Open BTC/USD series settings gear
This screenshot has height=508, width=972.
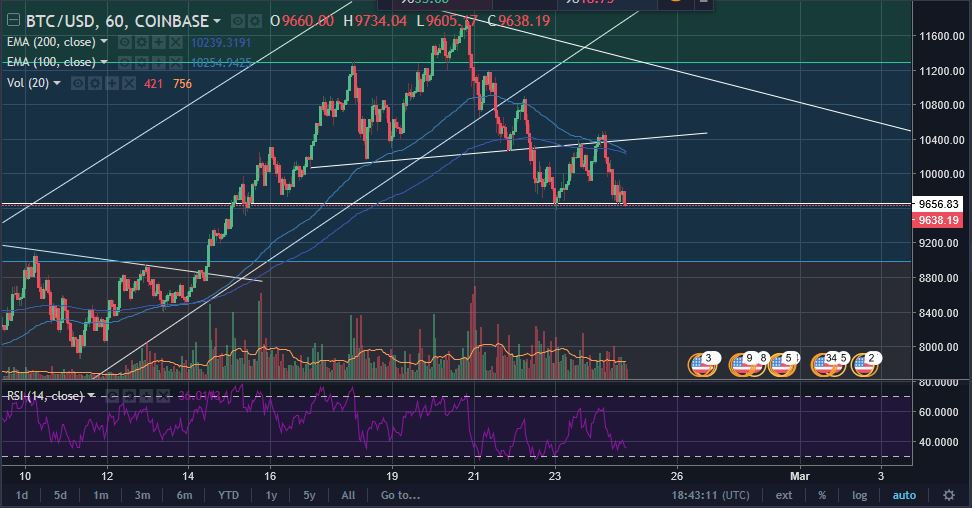click(254, 22)
